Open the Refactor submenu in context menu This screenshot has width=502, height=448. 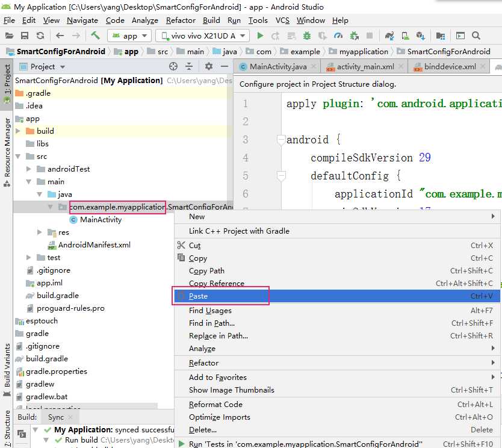point(337,363)
